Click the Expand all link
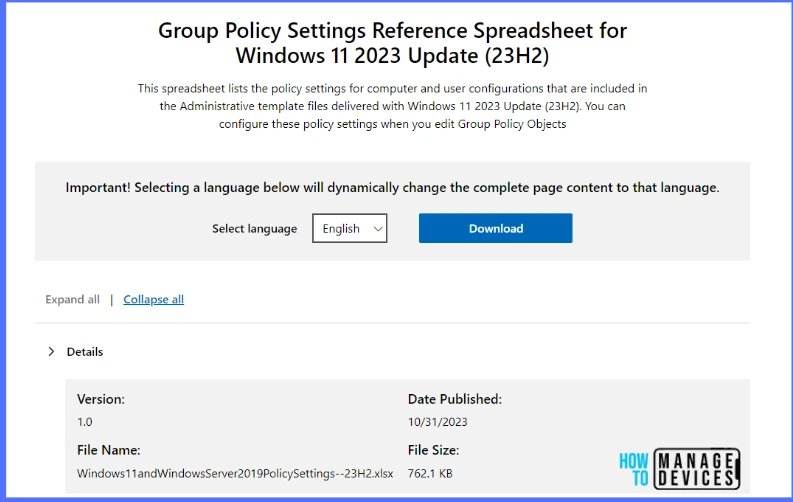 [x=72, y=299]
